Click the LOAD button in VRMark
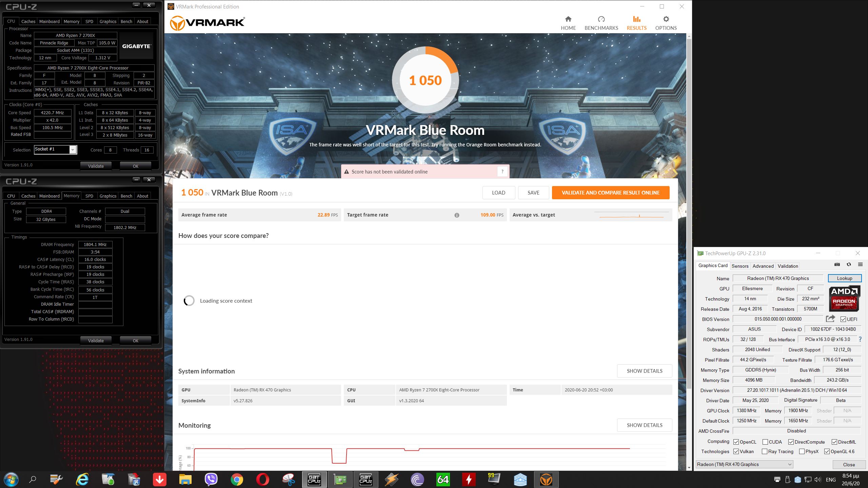868x488 pixels. pos(499,192)
